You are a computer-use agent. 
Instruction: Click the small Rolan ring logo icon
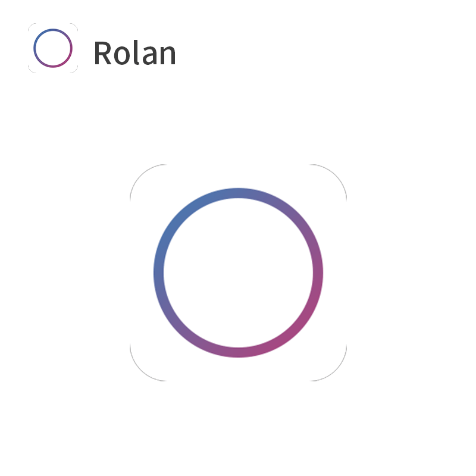[53, 48]
